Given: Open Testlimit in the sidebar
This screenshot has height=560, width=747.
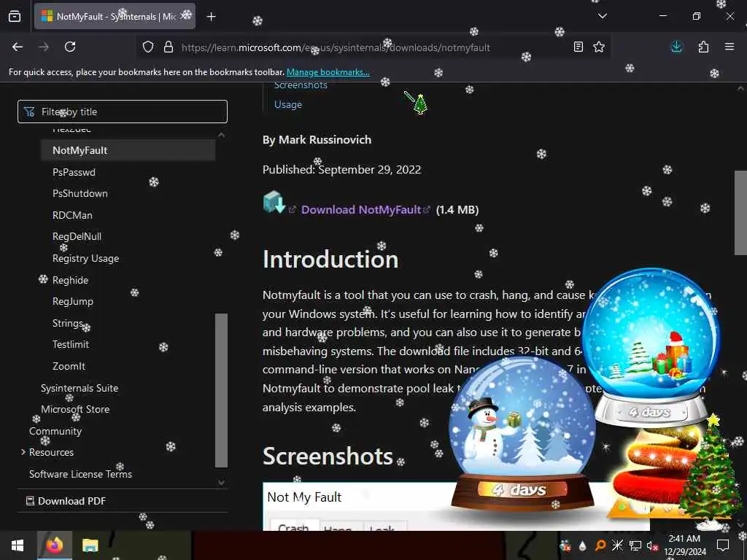Looking at the screenshot, I should 71,344.
